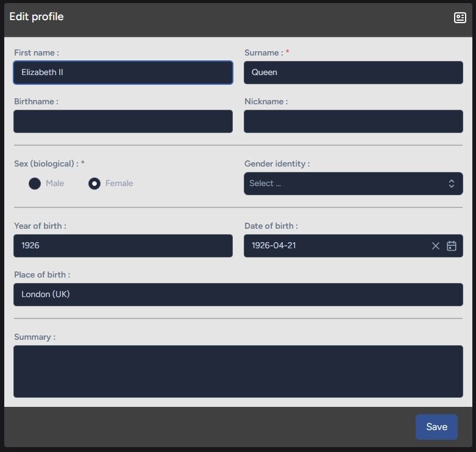
Task: Click the "Sex (biological)" field label
Action: coord(49,163)
